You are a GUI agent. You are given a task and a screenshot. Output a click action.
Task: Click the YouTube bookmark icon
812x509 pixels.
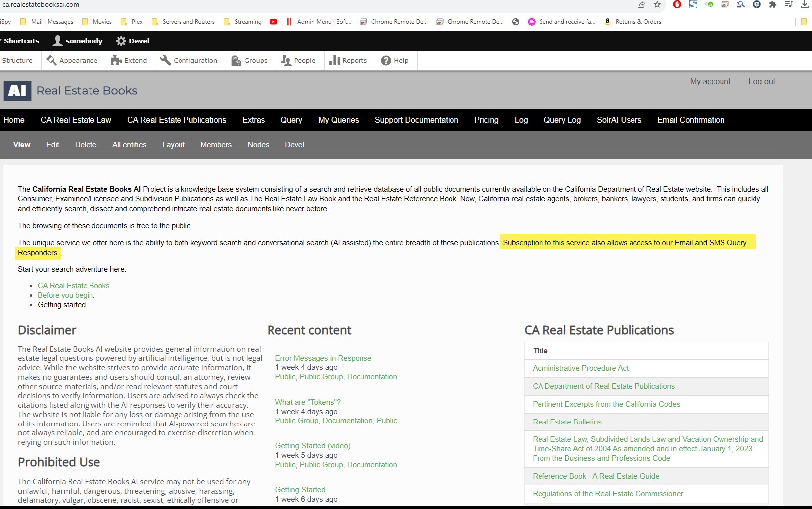[273, 22]
